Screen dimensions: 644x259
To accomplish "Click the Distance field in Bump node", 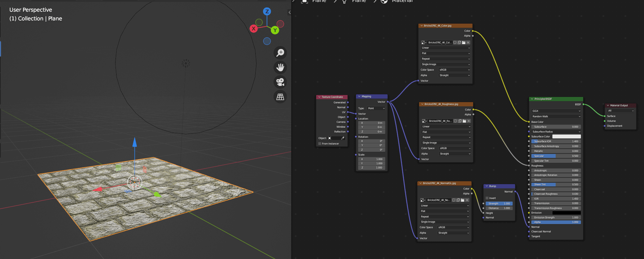I will 499,208.
